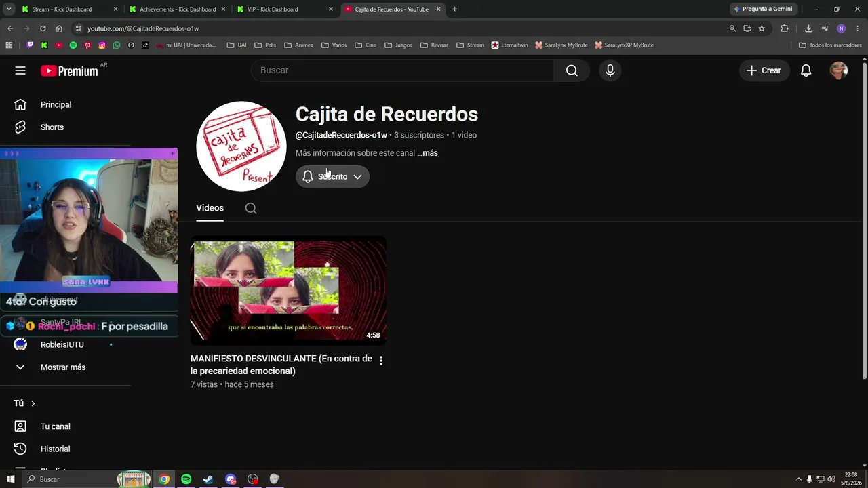Viewport: 868px width, 488px height.
Task: Open Tu canal in the sidebar
Action: 56,426
